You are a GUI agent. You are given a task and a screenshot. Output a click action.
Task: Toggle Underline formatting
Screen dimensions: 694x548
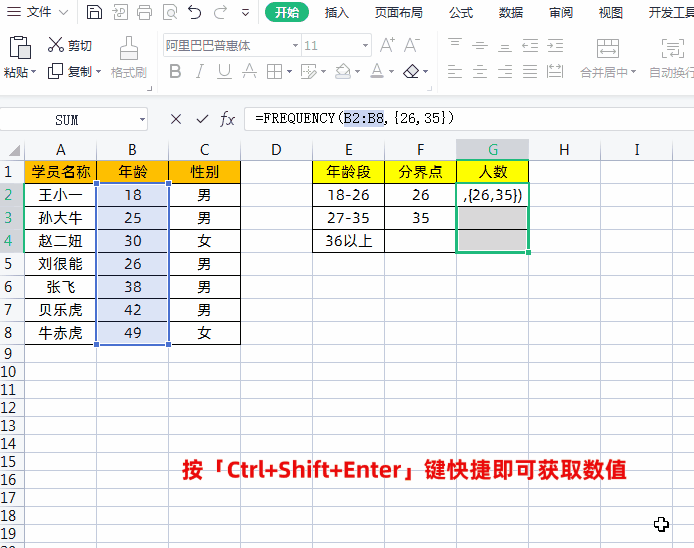[x=224, y=71]
